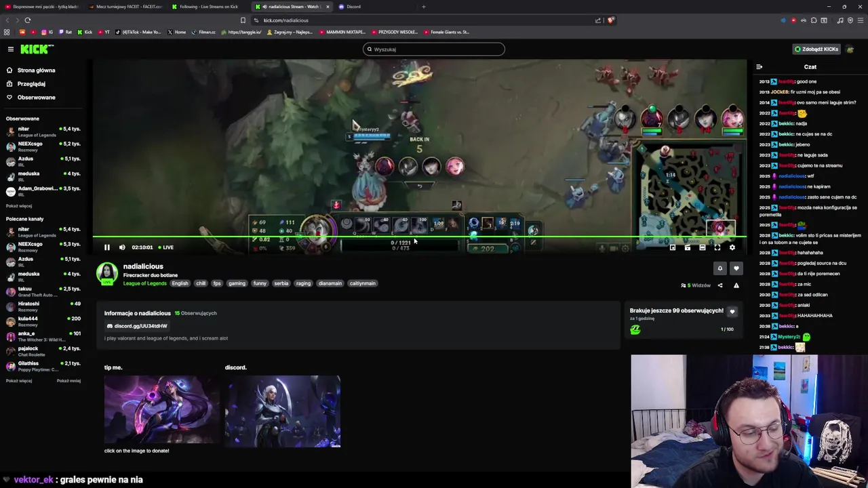868x488 pixels.
Task: Open niter channel in Obserwowane list
Action: [43, 131]
